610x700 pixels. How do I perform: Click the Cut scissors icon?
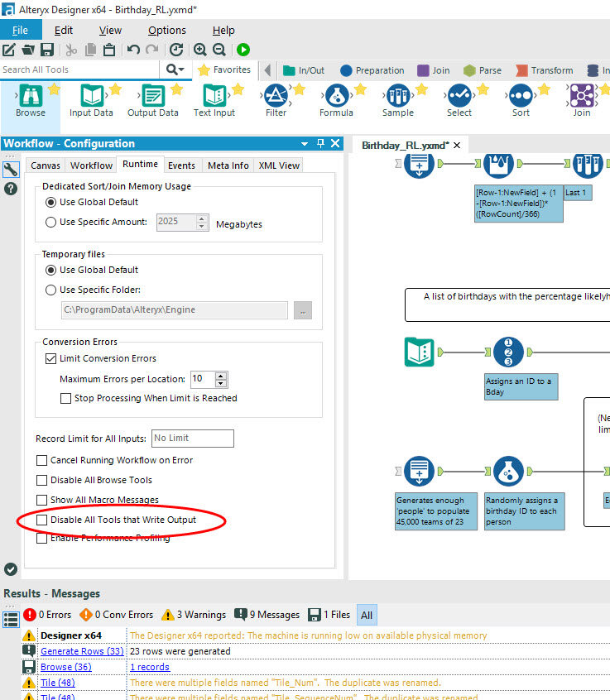[x=71, y=50]
